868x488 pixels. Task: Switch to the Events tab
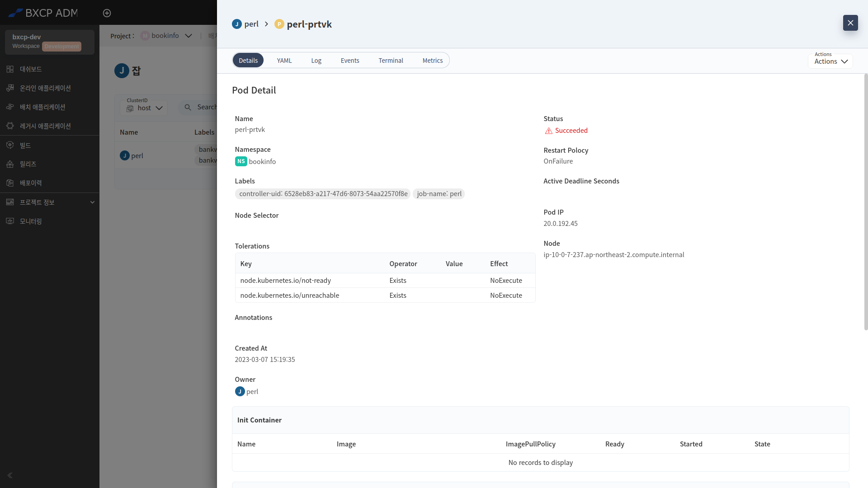350,61
